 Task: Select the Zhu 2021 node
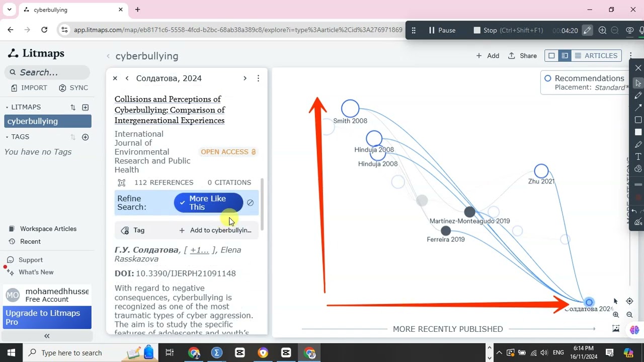(x=541, y=171)
